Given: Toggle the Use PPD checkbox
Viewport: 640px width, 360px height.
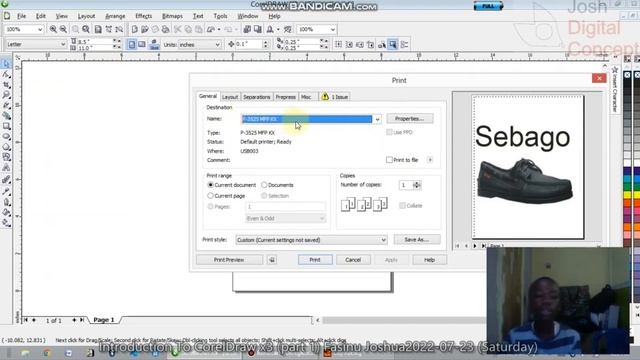Looking at the screenshot, I should pyautogui.click(x=389, y=132).
